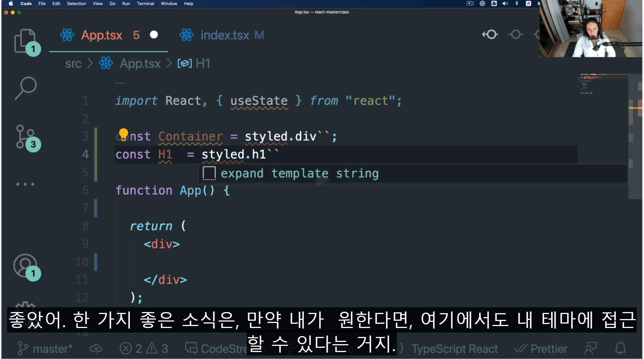Open the Go menu

[x=112, y=4]
